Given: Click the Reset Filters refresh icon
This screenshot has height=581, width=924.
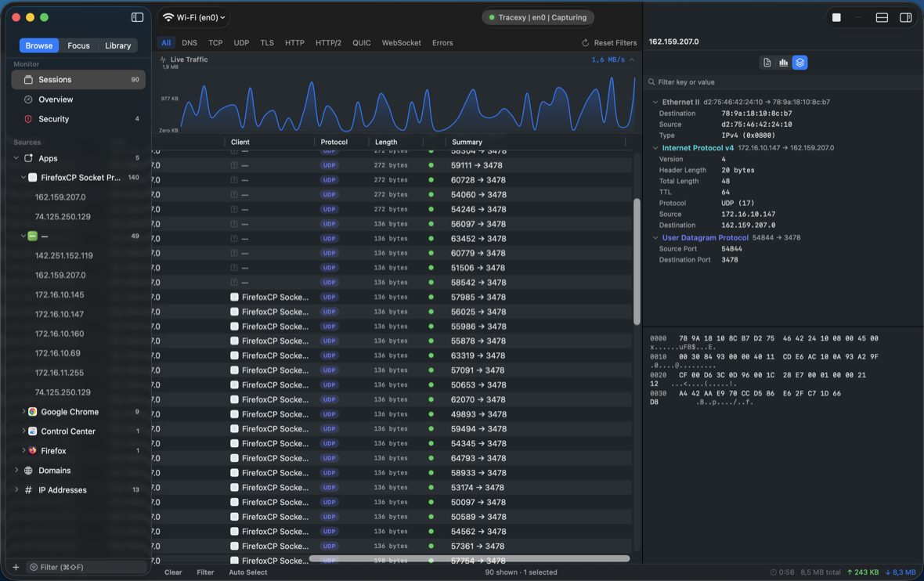Looking at the screenshot, I should click(585, 43).
